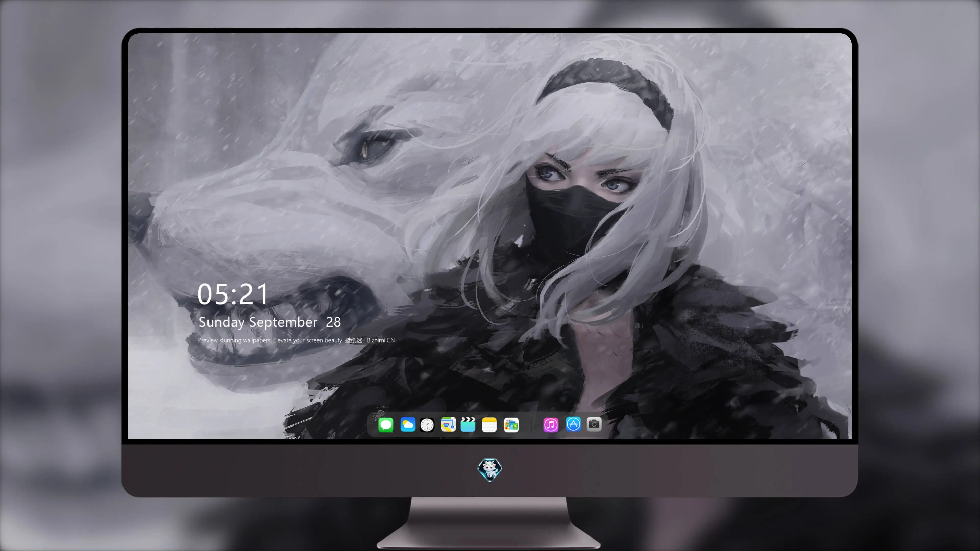
Task: Open the Maps app in the dock
Action: [x=448, y=424]
